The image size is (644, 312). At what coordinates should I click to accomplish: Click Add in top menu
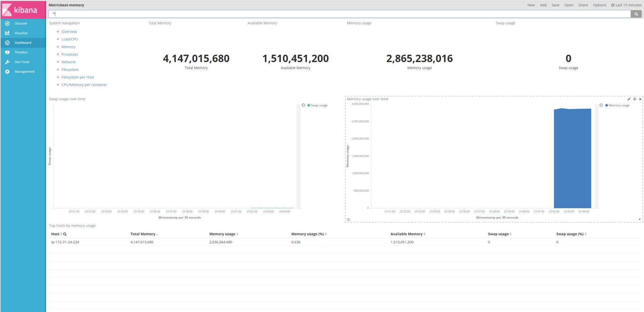pos(543,5)
